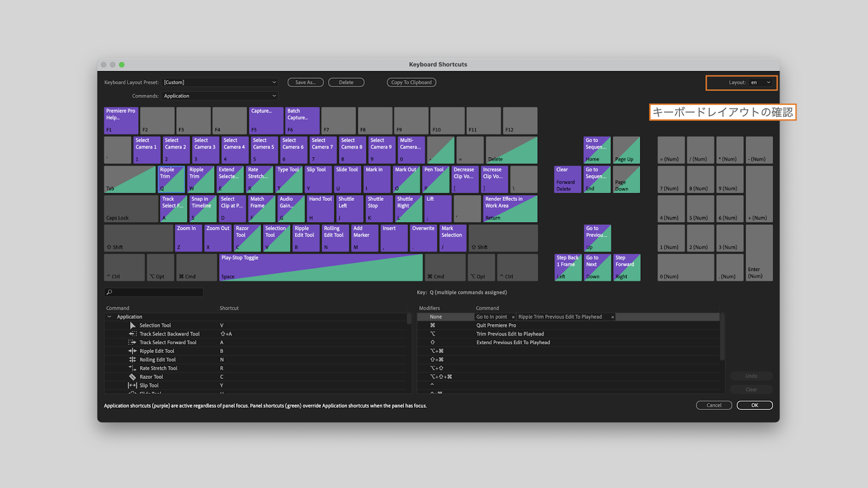
Task: Select the 'Trim Previous Edit to Playhead' row
Action: [x=569, y=334]
